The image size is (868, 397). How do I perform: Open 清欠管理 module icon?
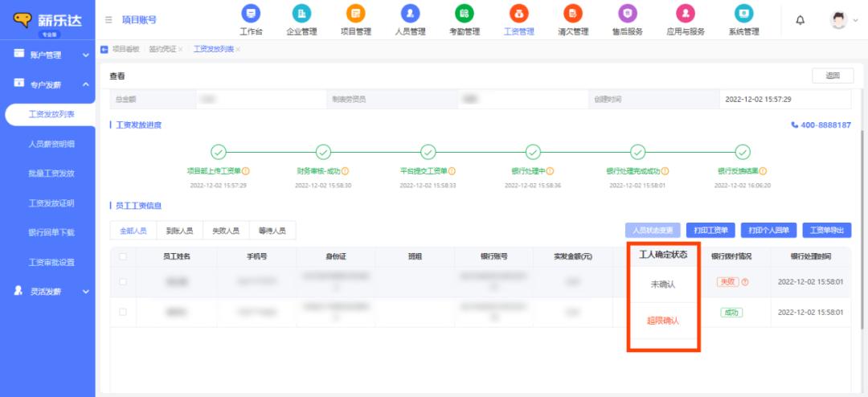click(x=573, y=14)
